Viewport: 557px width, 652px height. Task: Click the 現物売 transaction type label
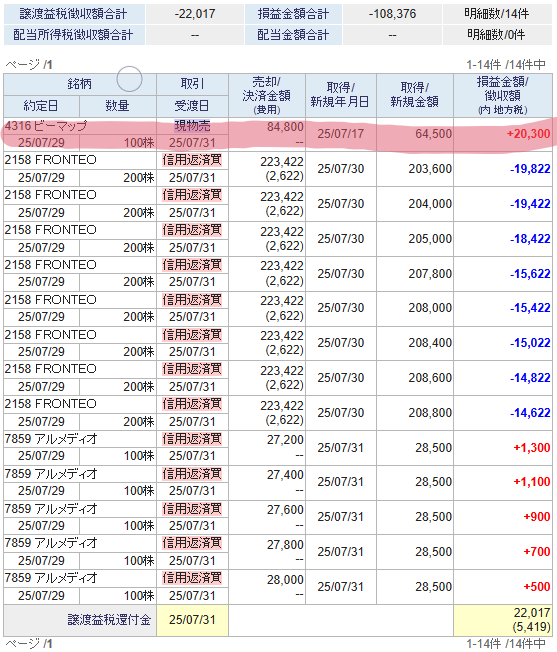click(x=192, y=126)
